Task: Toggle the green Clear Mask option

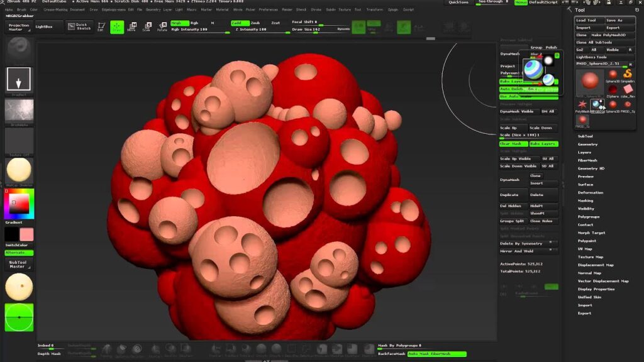Action: pos(513,144)
